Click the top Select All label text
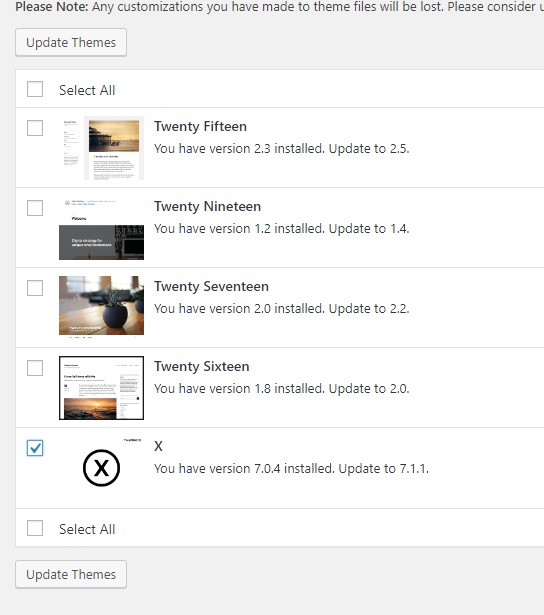Image resolution: width=544 pixels, height=615 pixels. (x=87, y=90)
